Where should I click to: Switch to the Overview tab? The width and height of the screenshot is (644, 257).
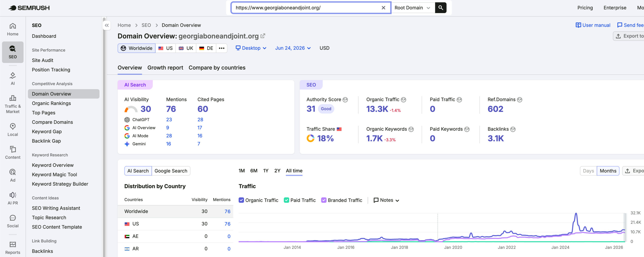pyautogui.click(x=130, y=68)
